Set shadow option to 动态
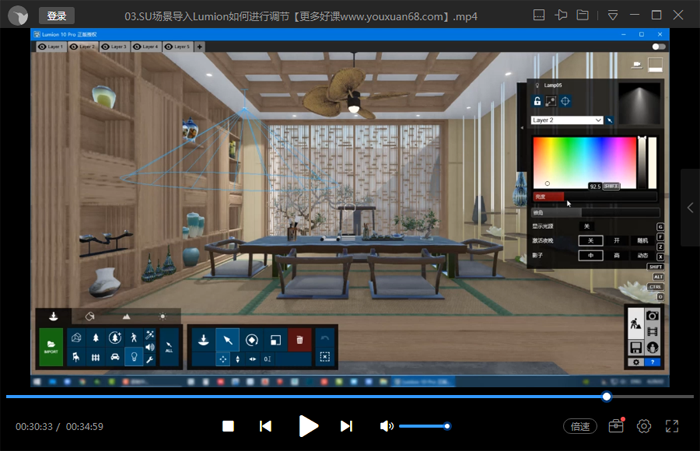 tap(643, 255)
